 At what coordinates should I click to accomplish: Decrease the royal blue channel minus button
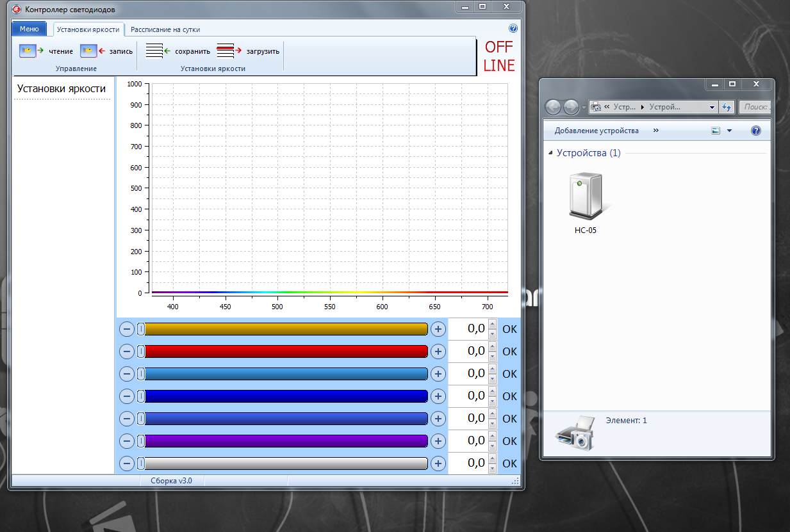coord(127,419)
